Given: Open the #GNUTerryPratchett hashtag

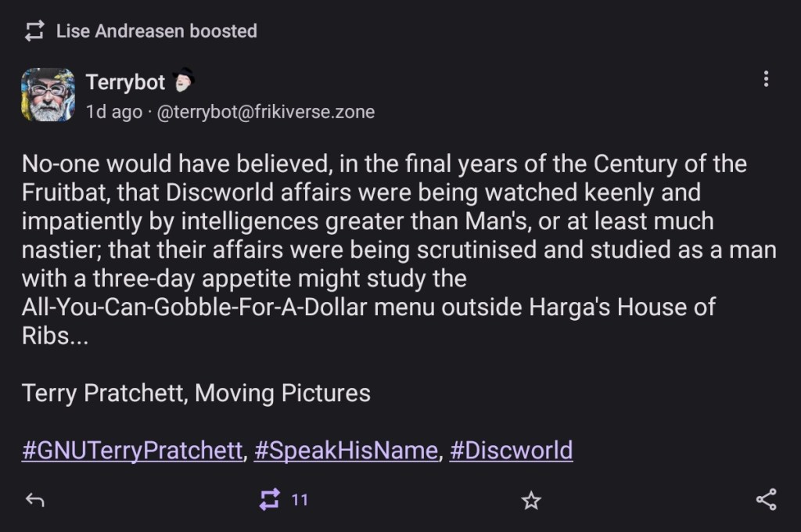Looking at the screenshot, I should pos(132,451).
